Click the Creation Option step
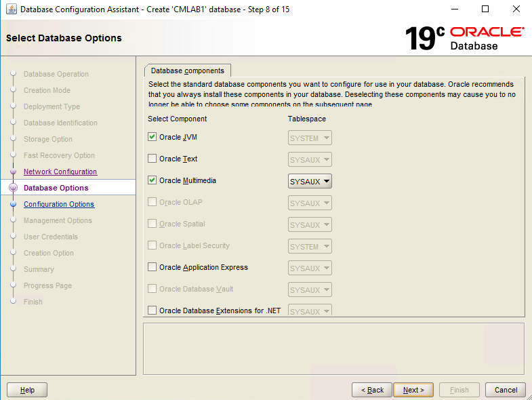Screen dimensions: 532x400 49,253
